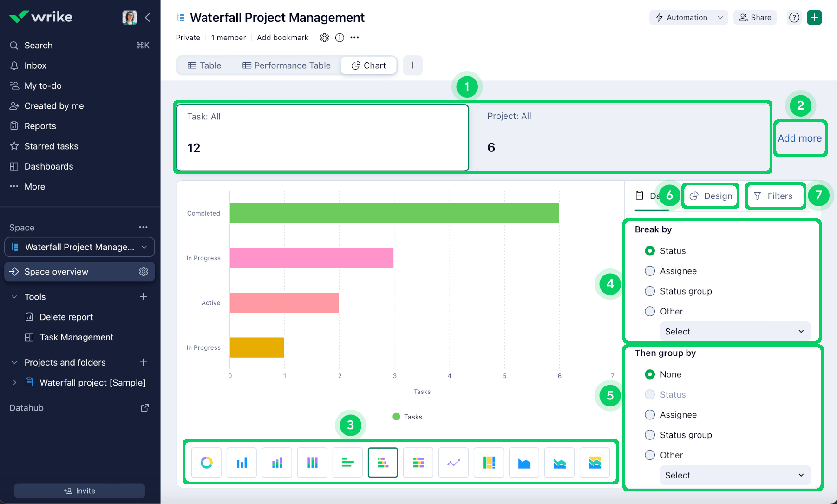
Task: Select the Task: All summary card
Action: click(x=322, y=138)
